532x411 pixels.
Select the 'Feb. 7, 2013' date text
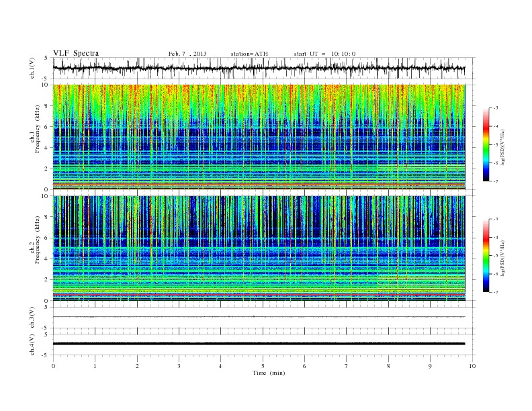(x=187, y=54)
